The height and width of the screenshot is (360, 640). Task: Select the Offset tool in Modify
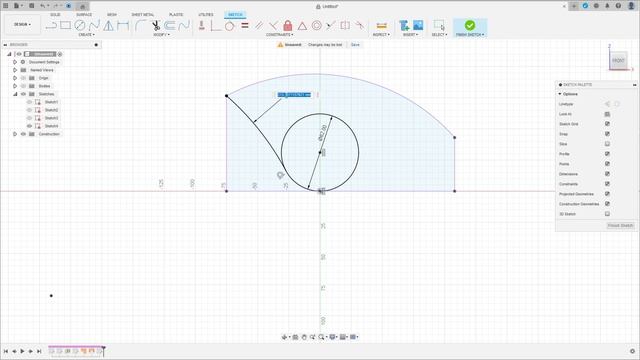(x=170, y=25)
